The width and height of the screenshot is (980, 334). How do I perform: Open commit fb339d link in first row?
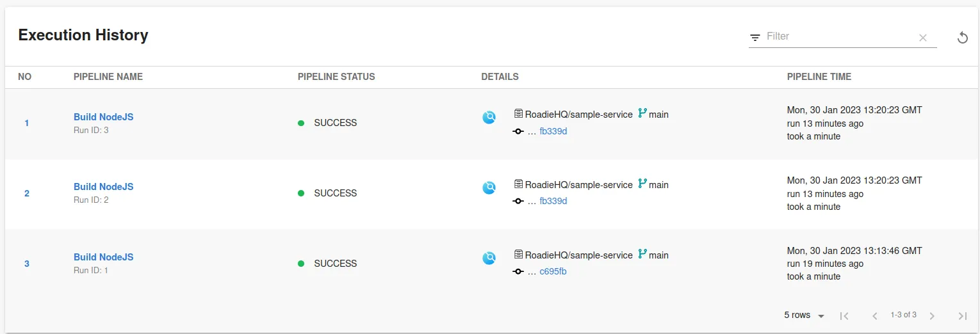point(553,131)
